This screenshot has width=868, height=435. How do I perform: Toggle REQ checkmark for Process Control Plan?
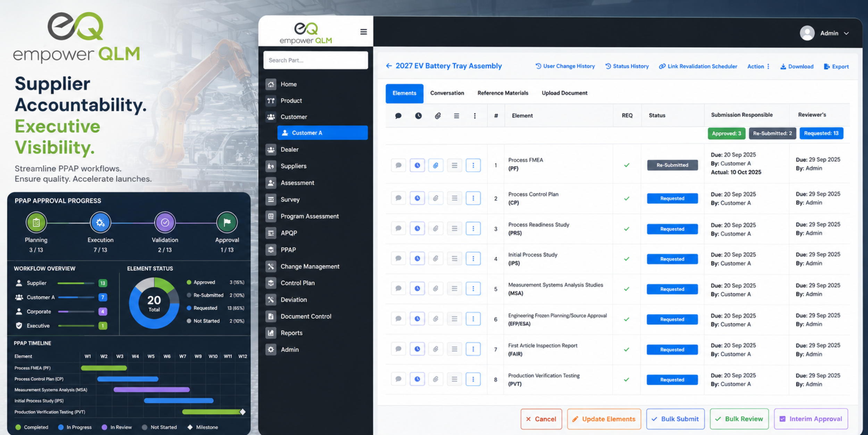coord(627,198)
